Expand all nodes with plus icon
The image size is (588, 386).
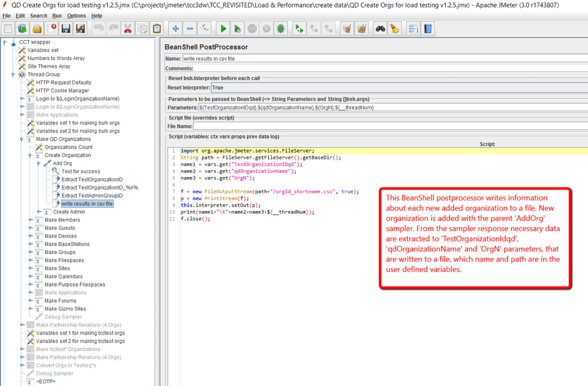(175, 29)
